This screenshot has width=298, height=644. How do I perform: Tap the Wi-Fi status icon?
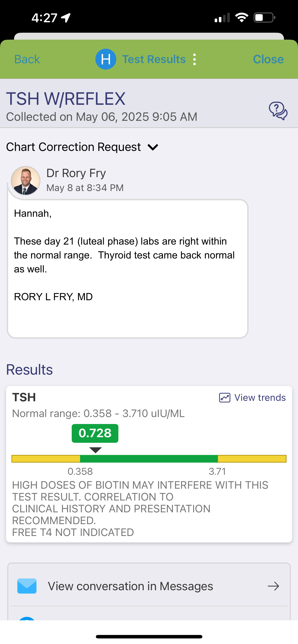tap(241, 18)
